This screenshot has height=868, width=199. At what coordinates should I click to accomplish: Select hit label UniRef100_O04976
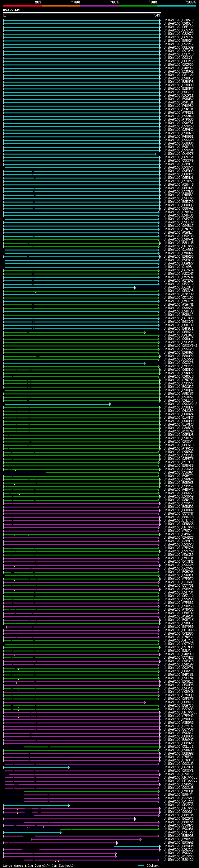[178, 154]
